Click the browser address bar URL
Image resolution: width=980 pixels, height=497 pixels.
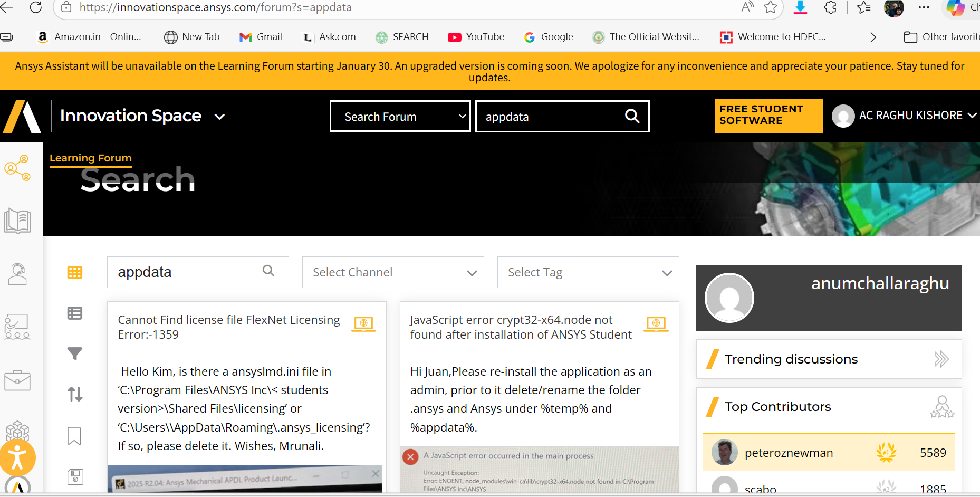(216, 7)
